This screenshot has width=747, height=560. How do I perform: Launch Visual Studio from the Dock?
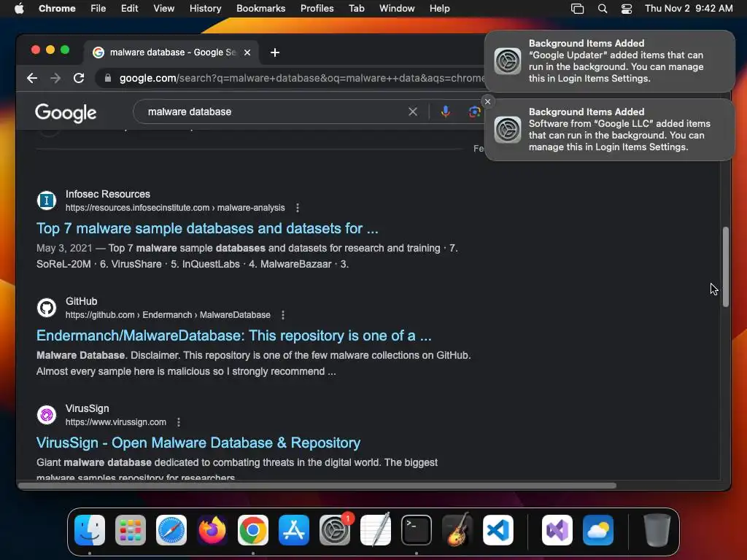tap(557, 530)
